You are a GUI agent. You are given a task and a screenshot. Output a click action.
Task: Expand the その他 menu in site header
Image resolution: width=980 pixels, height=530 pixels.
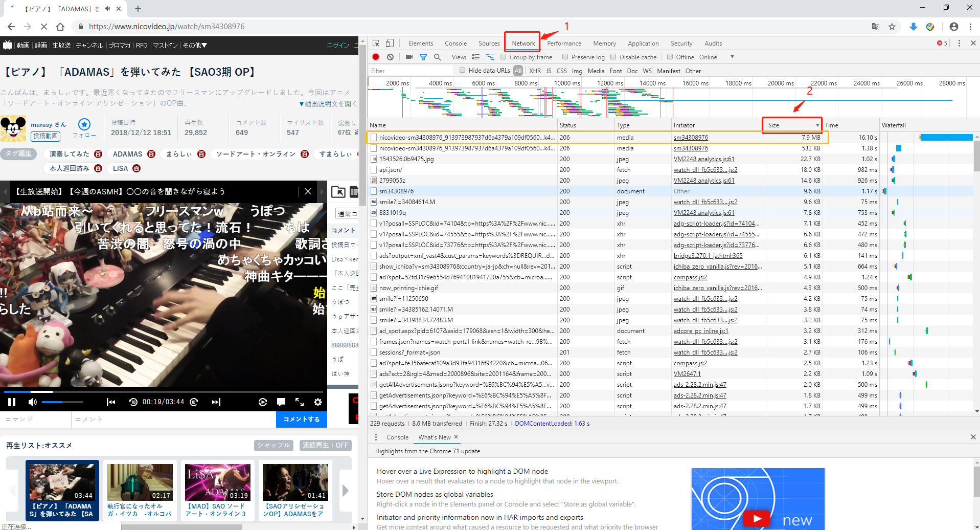[x=195, y=46]
